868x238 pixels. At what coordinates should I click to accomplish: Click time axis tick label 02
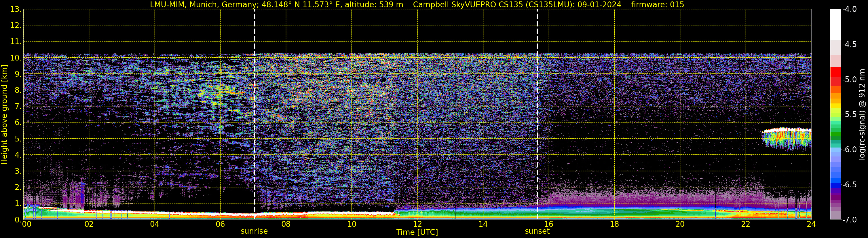[x=89, y=224]
